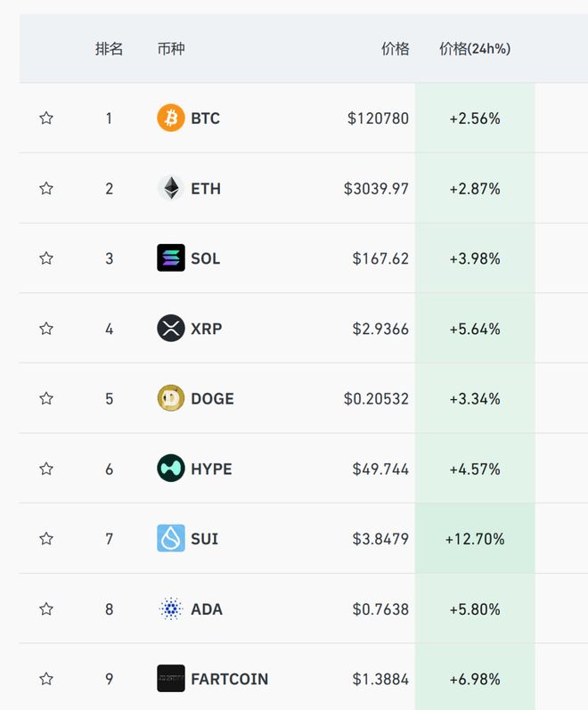The width and height of the screenshot is (588, 710).
Task: Click the Cardano ADA coin icon
Action: point(171,609)
